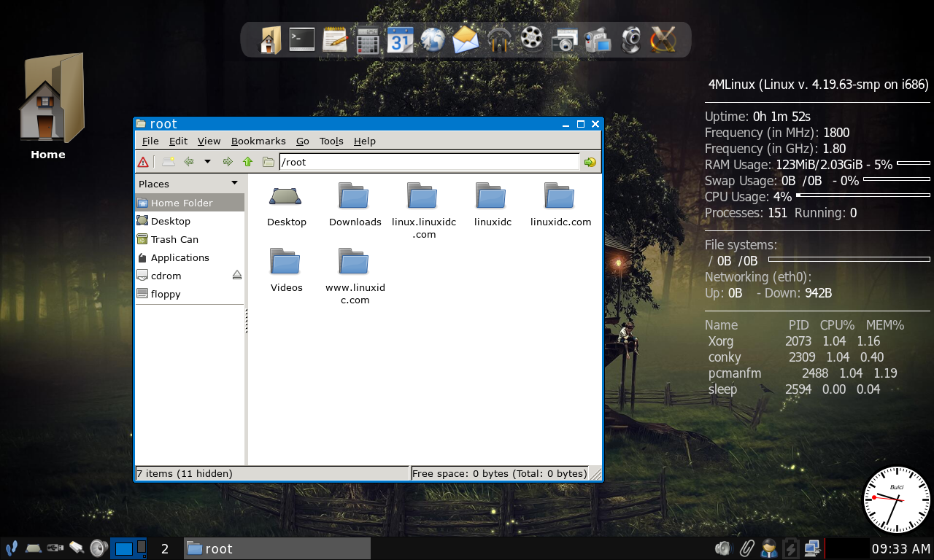This screenshot has height=560, width=934.
Task: Click the red warning triangle in toolbar
Action: [143, 162]
